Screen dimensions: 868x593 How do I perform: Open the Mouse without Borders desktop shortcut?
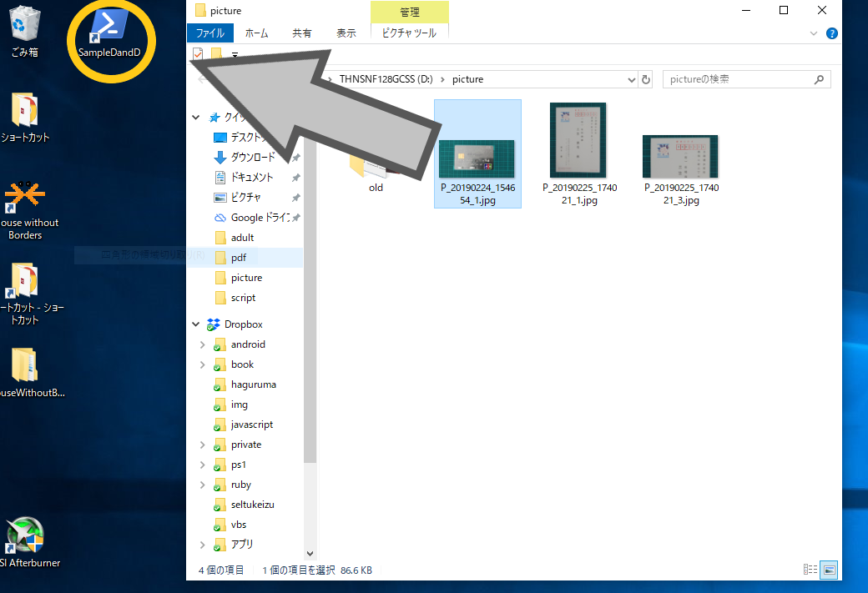26,211
